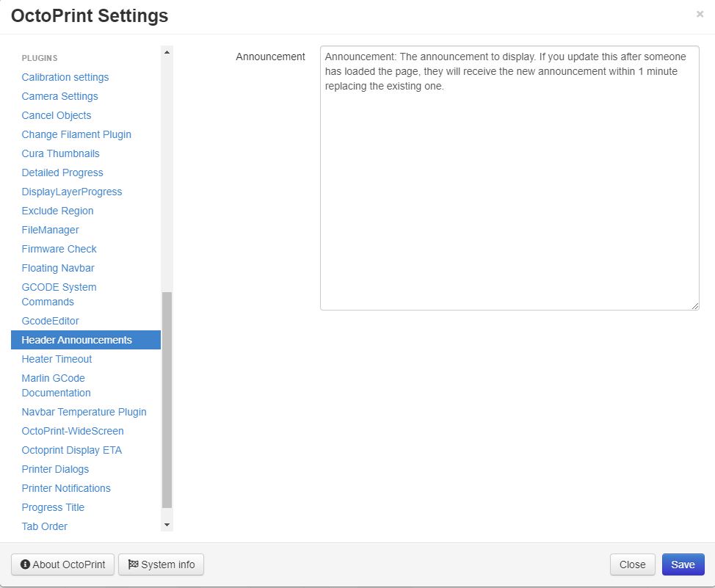Open Heater Timeout settings

coord(57,360)
